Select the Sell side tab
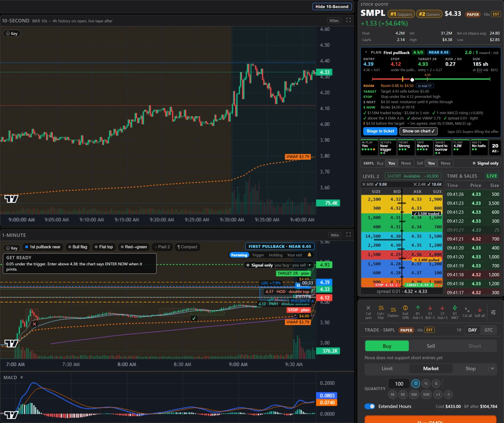This screenshot has width=504, height=423. click(x=431, y=346)
